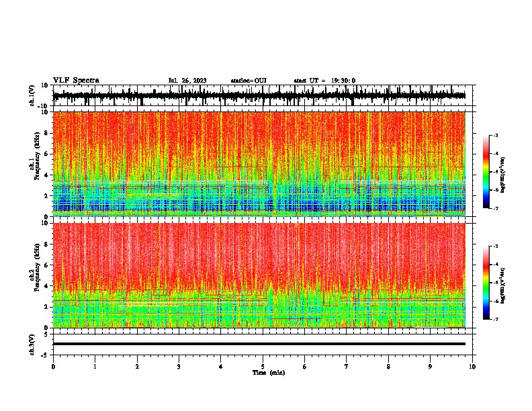
Task: Click the '-7' label on the ch.1 colorbar
Action: [x=496, y=208]
